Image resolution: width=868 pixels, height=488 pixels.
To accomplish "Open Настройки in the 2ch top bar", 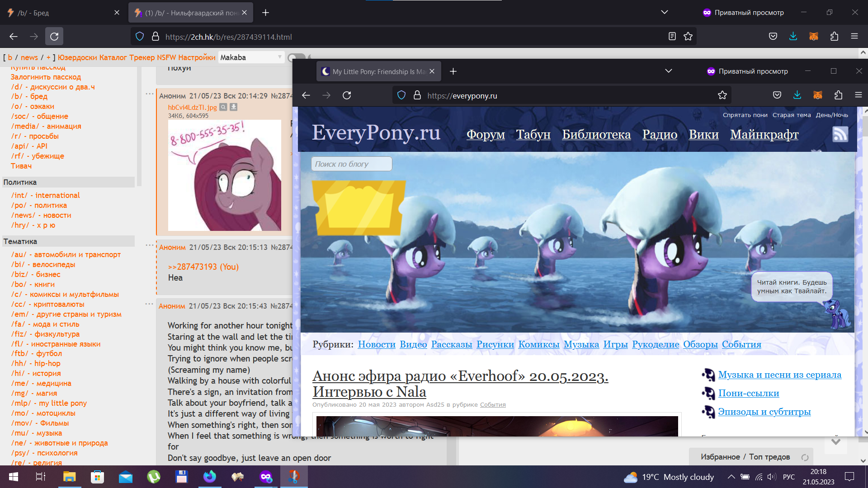I will [x=197, y=57].
